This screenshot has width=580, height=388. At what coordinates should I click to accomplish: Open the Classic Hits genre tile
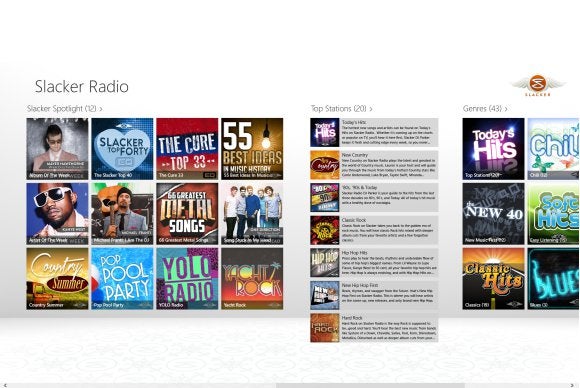493,279
